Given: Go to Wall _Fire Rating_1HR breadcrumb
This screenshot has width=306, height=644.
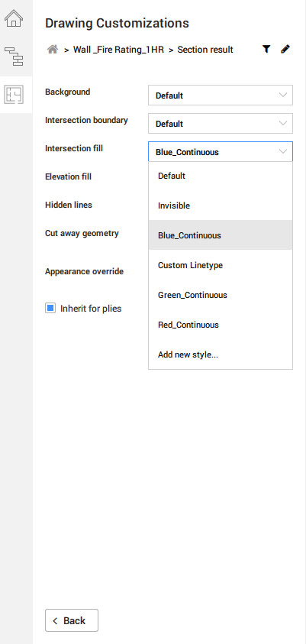Looking at the screenshot, I should click(x=118, y=50).
